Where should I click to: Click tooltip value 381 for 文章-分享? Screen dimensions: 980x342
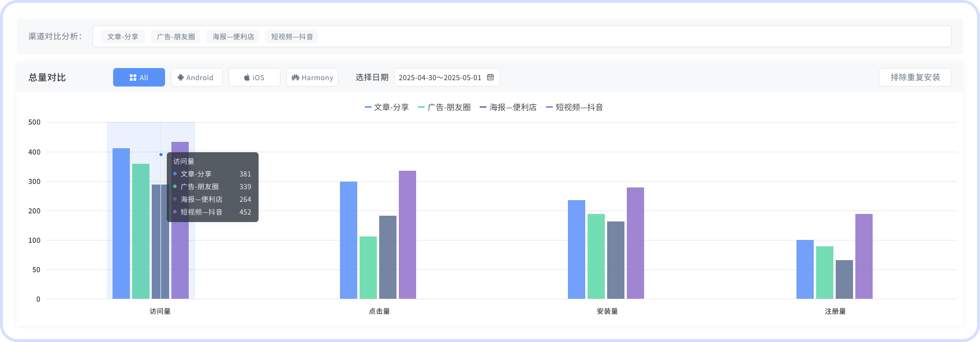245,174
